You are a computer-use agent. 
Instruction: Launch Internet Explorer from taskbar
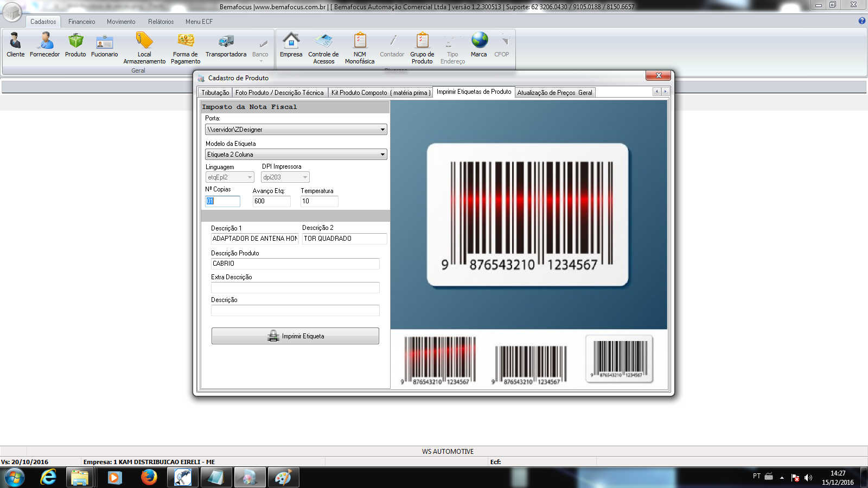coord(48,478)
